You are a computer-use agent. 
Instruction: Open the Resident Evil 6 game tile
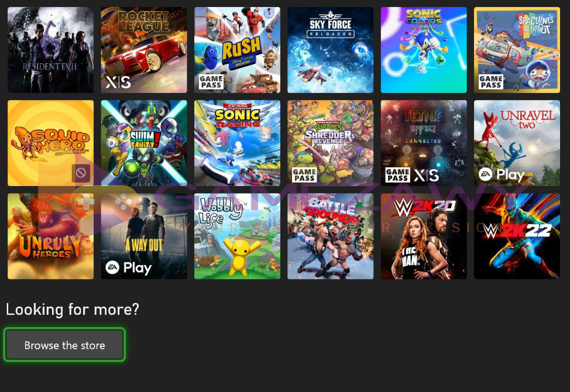tap(50, 50)
